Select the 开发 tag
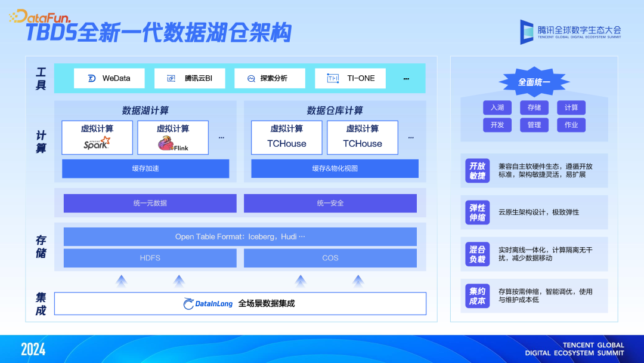 [x=497, y=125]
